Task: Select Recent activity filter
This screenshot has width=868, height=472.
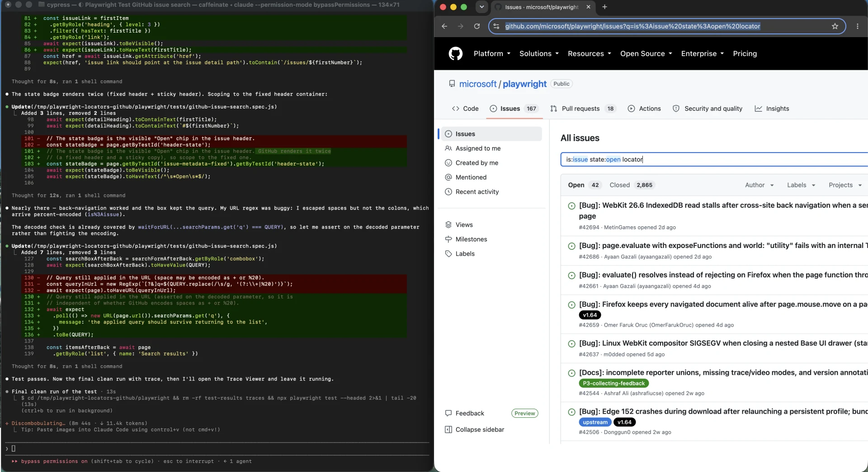Action: [491, 192]
